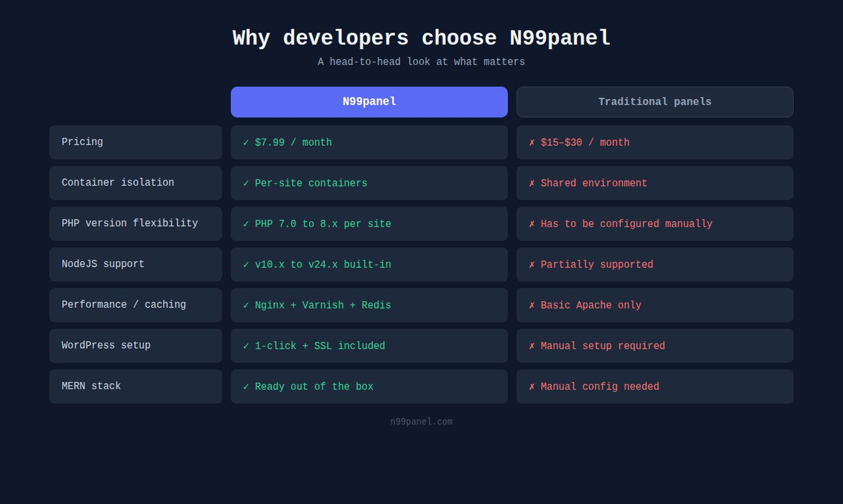
Task: Click the $15–$30 / month cell
Action: point(654,143)
